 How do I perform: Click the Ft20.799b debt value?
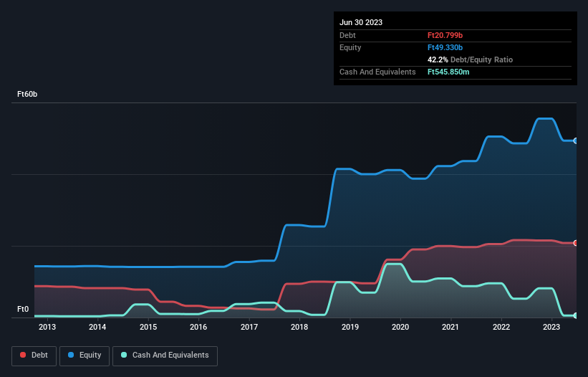pyautogui.click(x=445, y=35)
